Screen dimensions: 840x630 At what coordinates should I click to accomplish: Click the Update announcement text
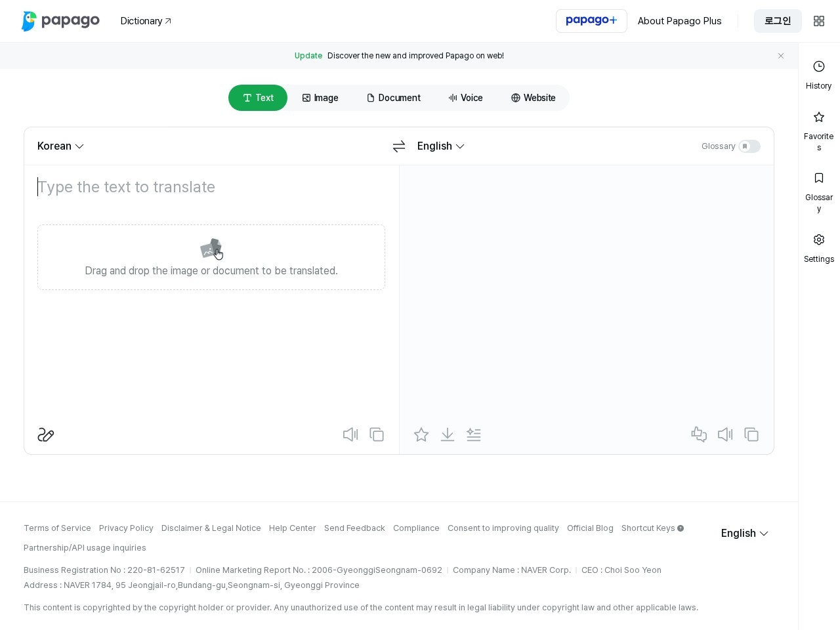click(x=399, y=56)
